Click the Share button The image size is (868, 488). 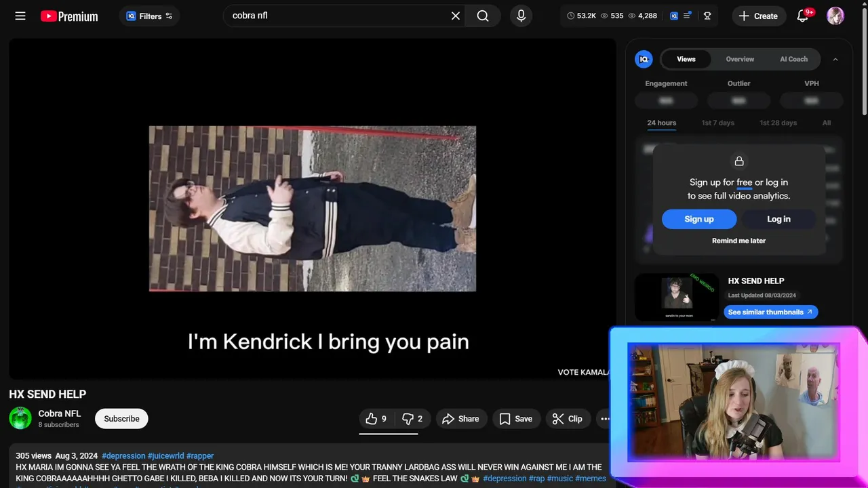460,419
